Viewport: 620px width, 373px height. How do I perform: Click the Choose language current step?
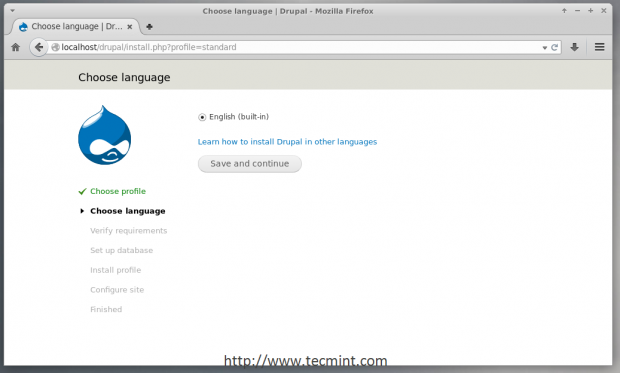[x=128, y=211]
